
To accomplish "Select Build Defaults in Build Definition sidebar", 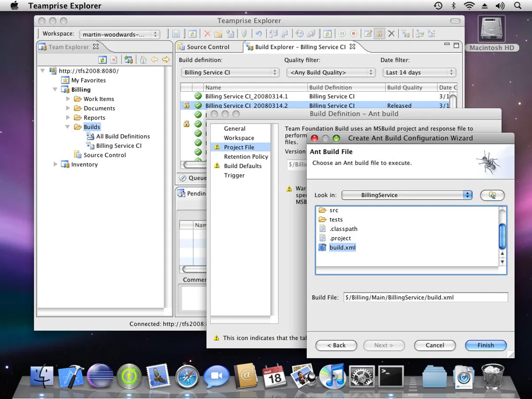I will click(243, 166).
